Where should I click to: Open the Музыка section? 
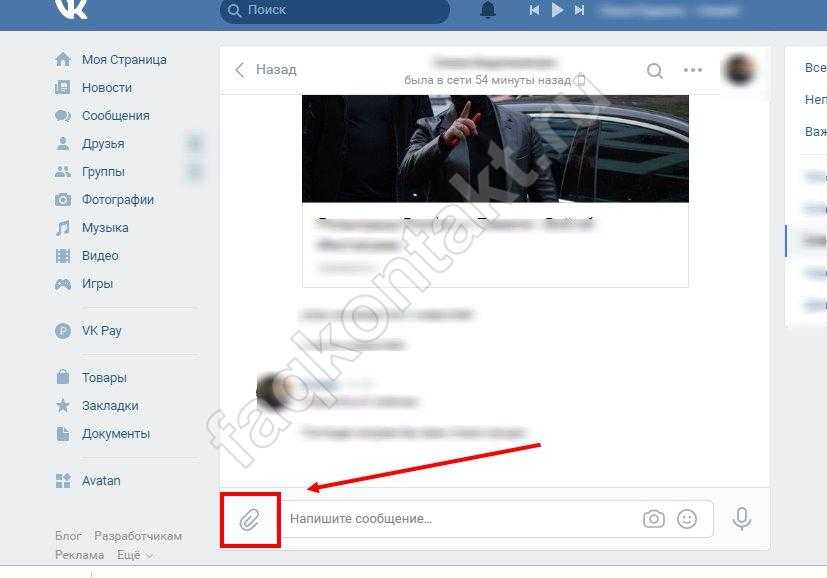tap(105, 227)
